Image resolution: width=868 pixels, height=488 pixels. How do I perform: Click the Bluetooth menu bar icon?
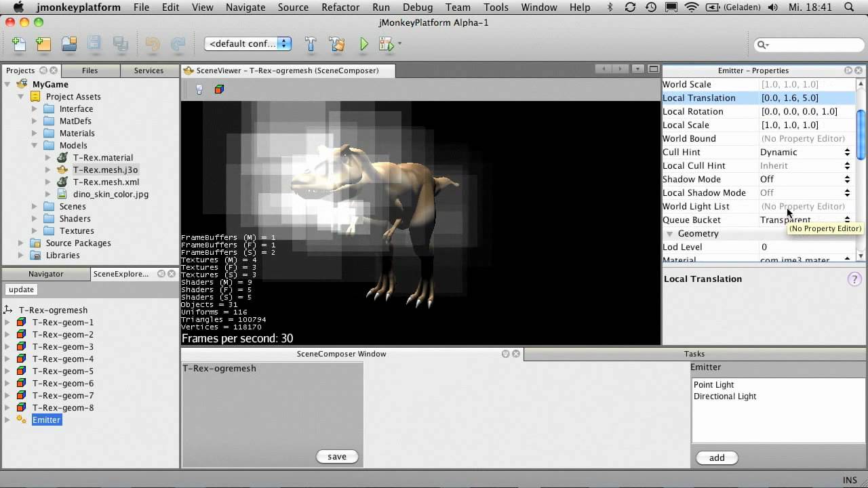pyautogui.click(x=610, y=7)
